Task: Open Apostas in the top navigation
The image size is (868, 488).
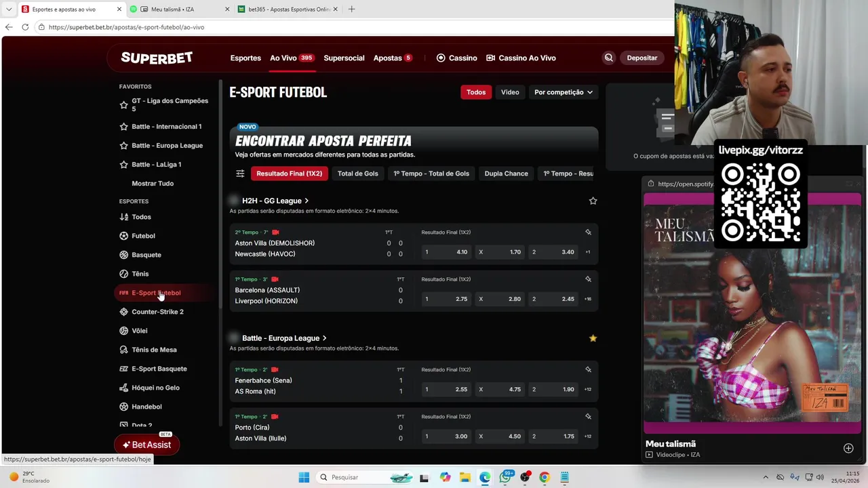Action: (x=393, y=58)
